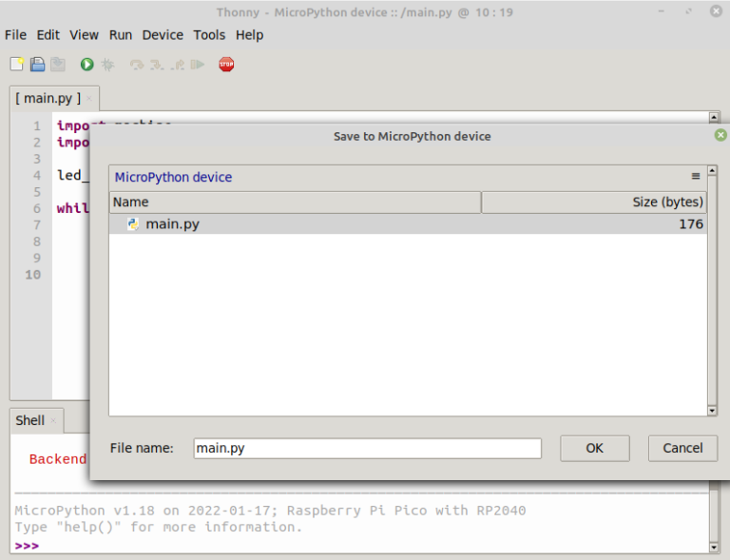
Task: Click the Debug script bug icon
Action: (107, 65)
